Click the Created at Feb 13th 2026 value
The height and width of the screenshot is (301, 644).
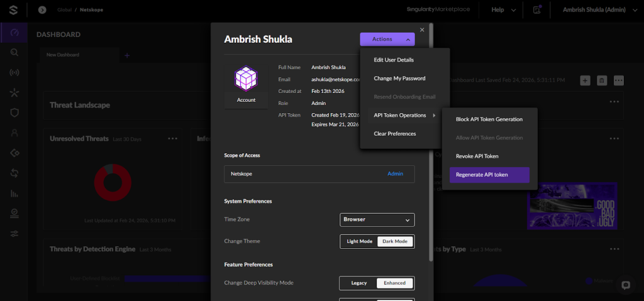pyautogui.click(x=328, y=91)
